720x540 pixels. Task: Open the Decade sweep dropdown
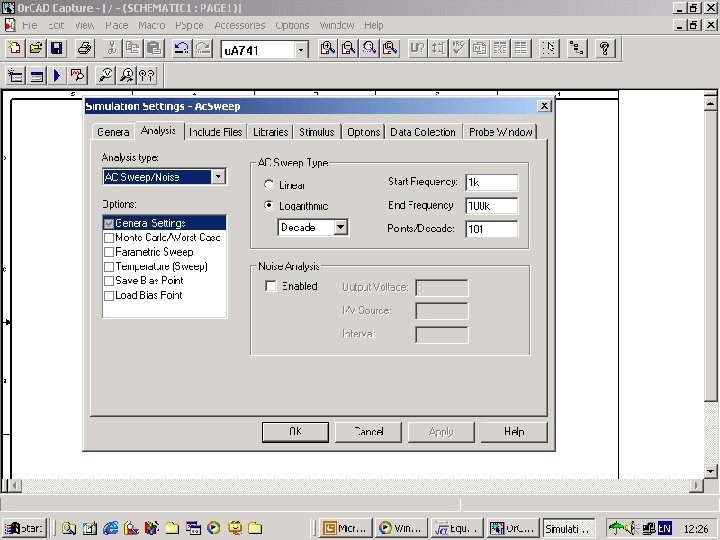(x=341, y=227)
